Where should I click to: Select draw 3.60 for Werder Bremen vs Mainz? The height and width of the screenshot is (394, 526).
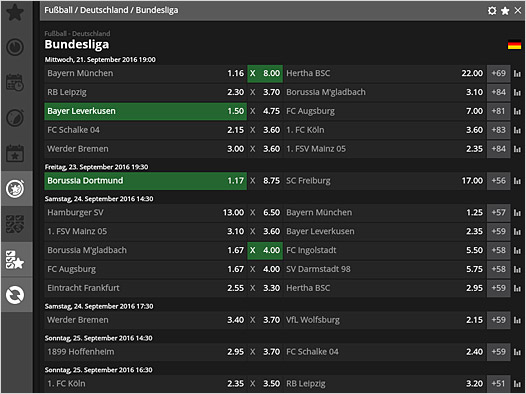pyautogui.click(x=265, y=149)
